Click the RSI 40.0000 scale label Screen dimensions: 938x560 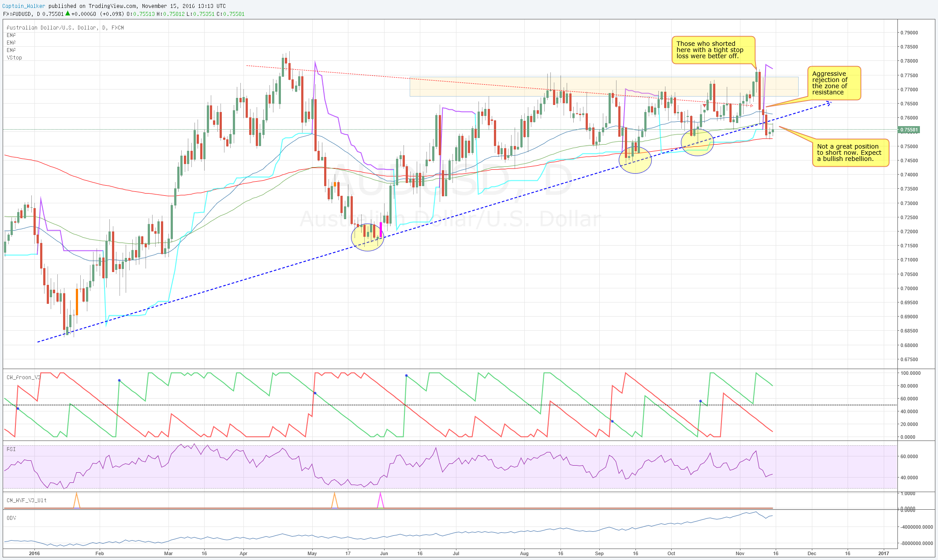tap(910, 478)
